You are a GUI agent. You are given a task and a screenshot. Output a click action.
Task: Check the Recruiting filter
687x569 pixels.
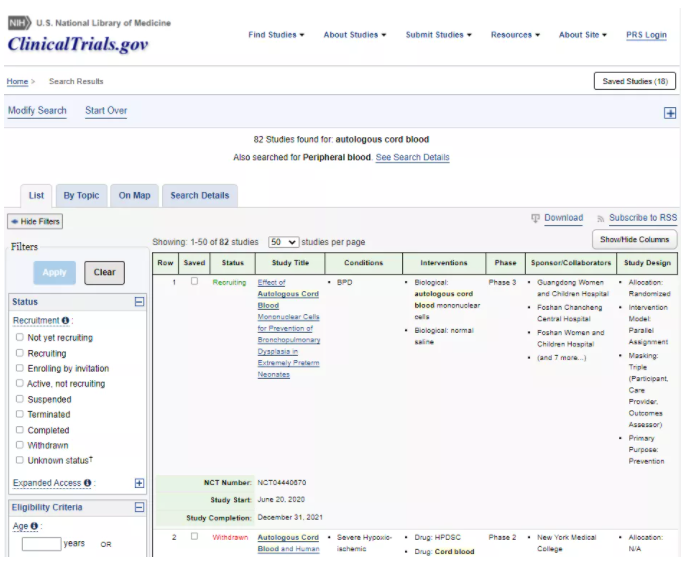pyautogui.click(x=19, y=353)
